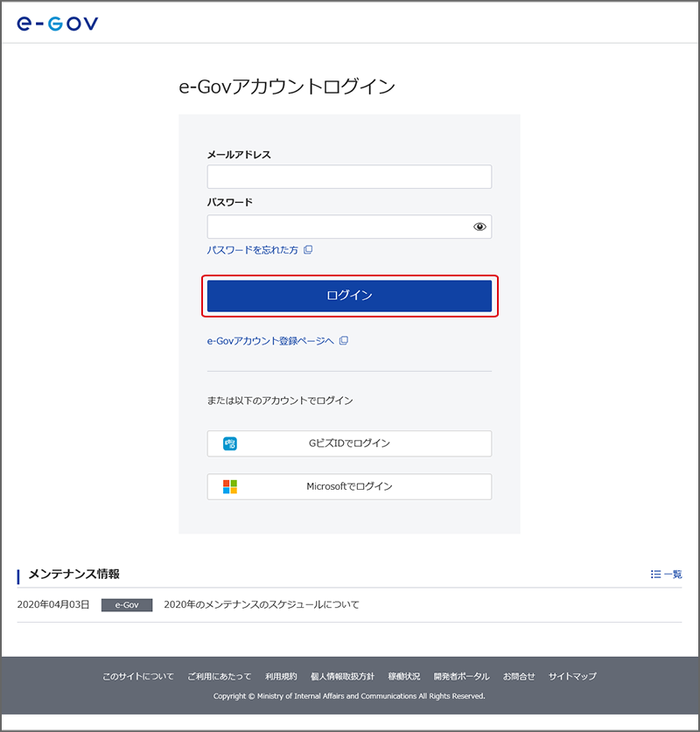Click the gray e-Gov tag label
Image resolution: width=700 pixels, height=732 pixels.
click(127, 605)
